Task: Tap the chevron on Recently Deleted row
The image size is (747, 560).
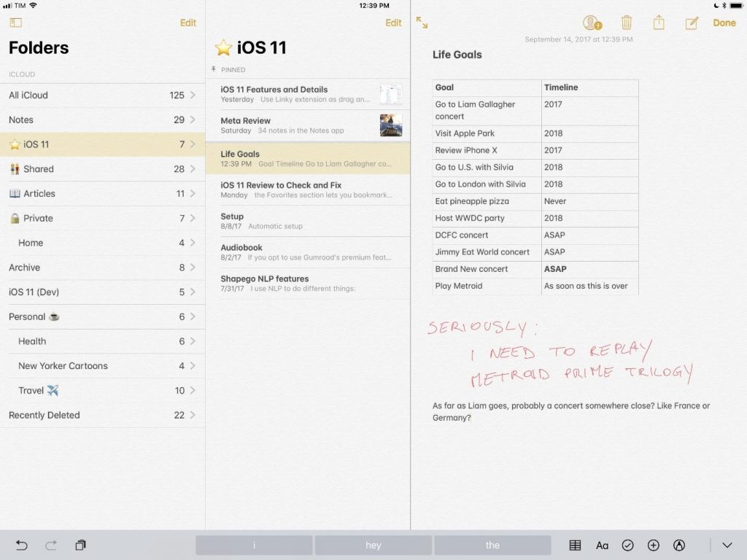Action: click(193, 415)
